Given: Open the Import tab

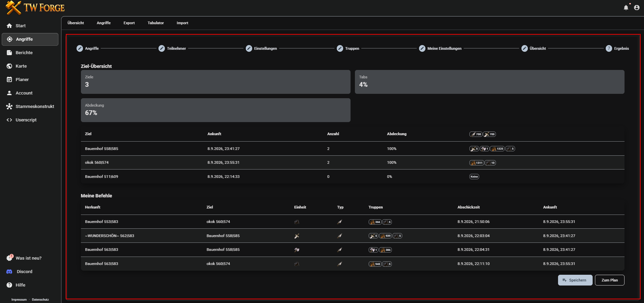Looking at the screenshot, I should (182, 23).
